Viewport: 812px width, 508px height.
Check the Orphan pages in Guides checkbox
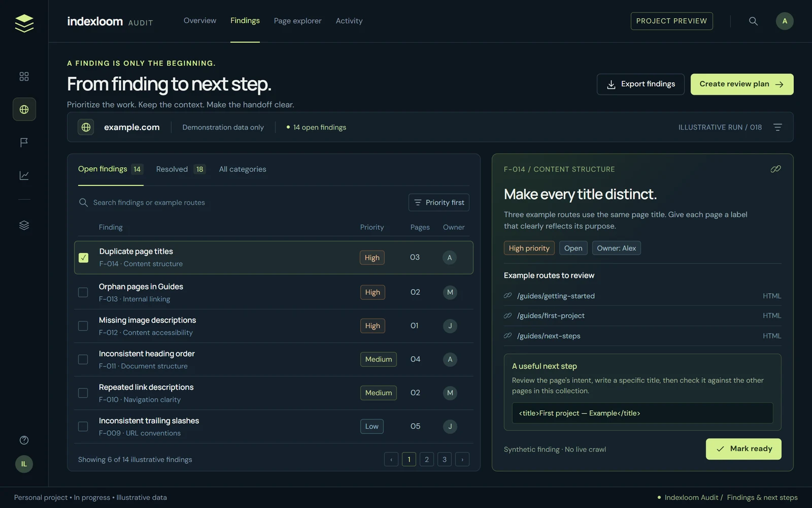[83, 292]
